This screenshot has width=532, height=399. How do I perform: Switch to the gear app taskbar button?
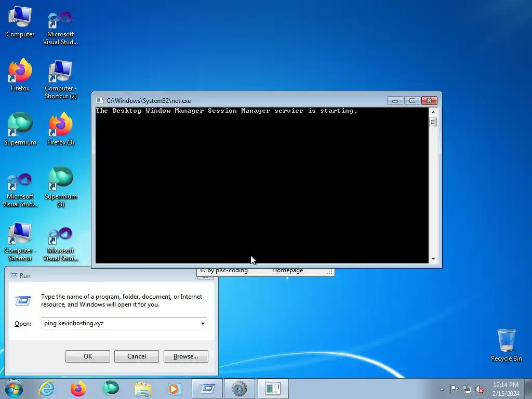point(240,389)
